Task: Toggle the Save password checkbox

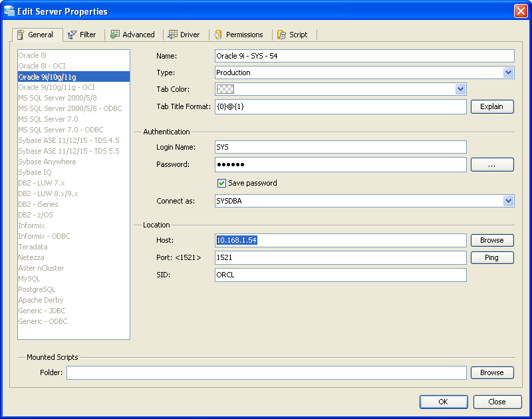Action: point(221,183)
